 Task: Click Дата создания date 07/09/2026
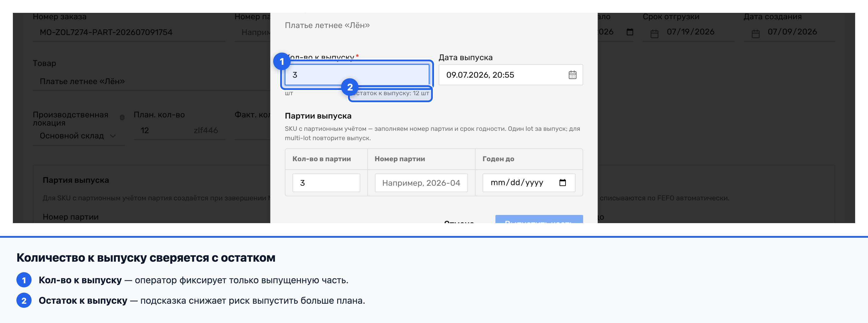(792, 32)
